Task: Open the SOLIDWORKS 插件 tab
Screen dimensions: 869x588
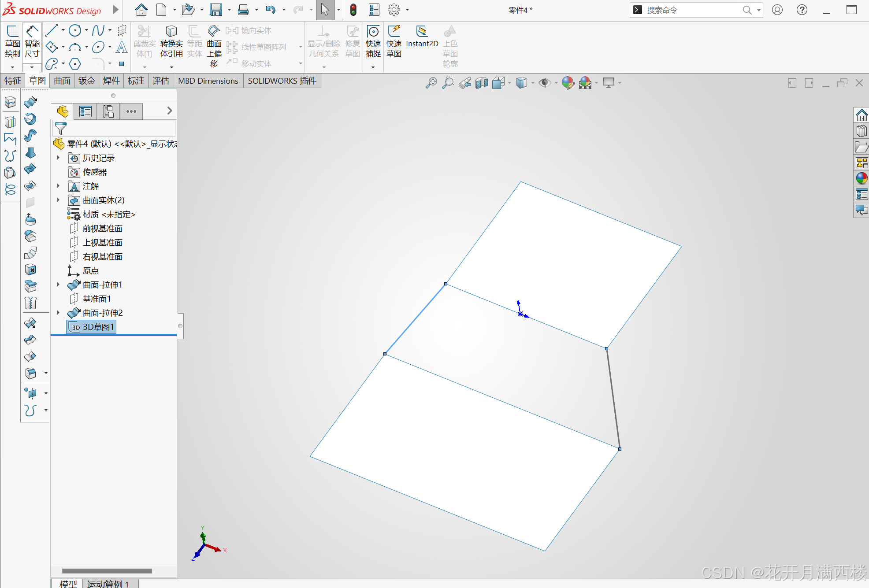Action: [282, 81]
